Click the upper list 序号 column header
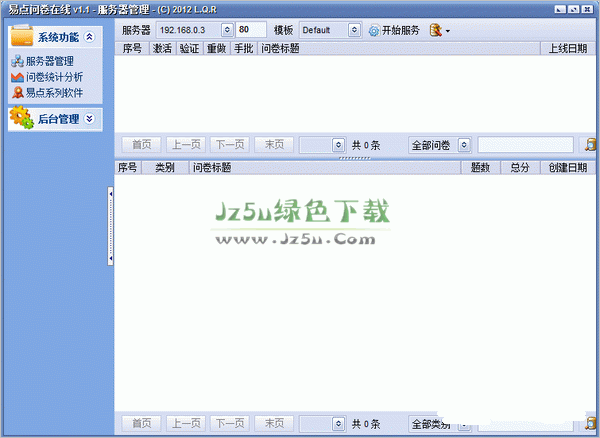 (132, 49)
